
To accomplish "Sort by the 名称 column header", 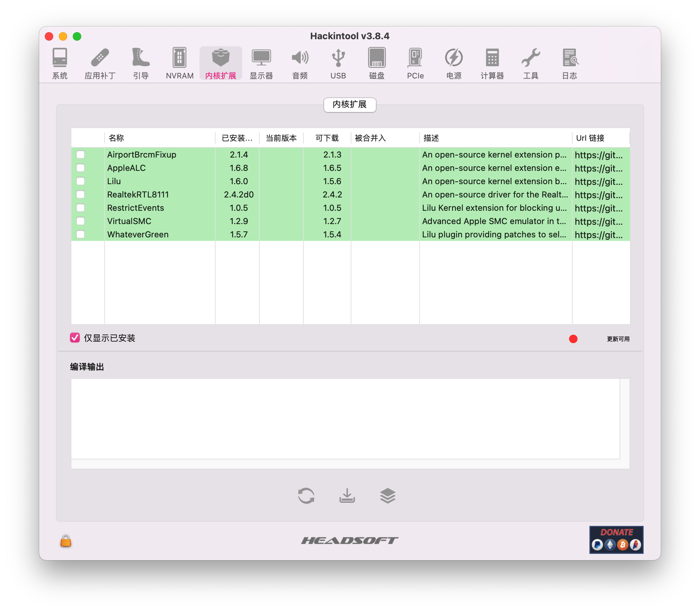I will pyautogui.click(x=160, y=138).
